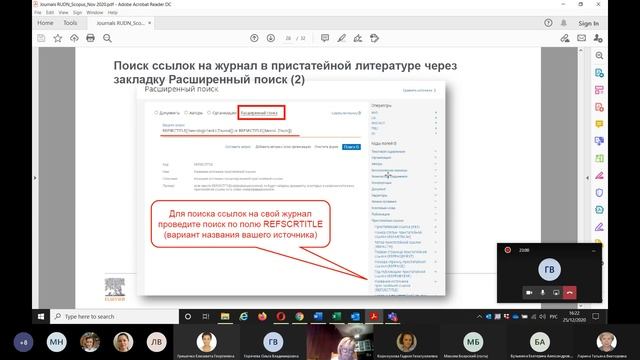Image resolution: width=640 pixels, height=360 pixels.
Task: Print the PDF document
Action: point(91,38)
